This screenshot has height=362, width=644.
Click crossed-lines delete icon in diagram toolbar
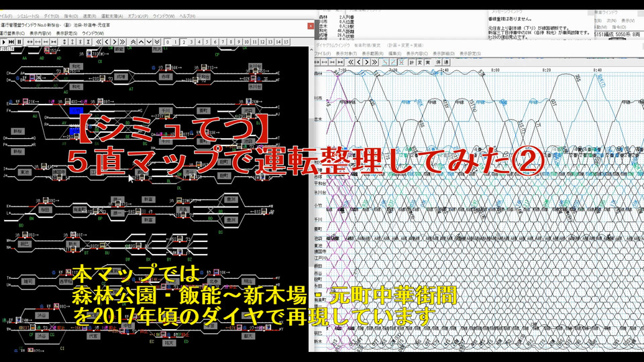pyautogui.click(x=401, y=62)
